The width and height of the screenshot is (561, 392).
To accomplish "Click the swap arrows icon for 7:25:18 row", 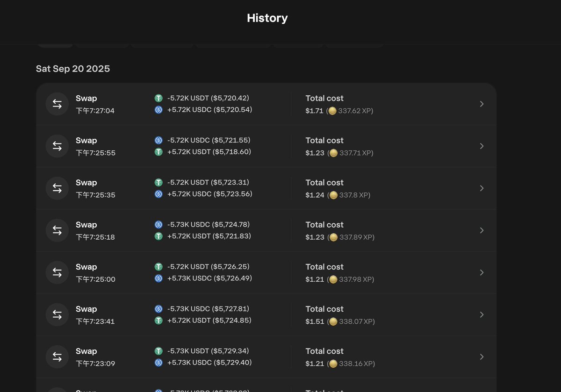I will pyautogui.click(x=57, y=230).
